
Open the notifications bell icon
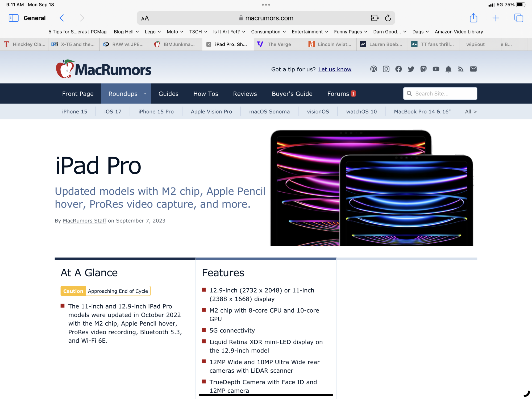[448, 69]
